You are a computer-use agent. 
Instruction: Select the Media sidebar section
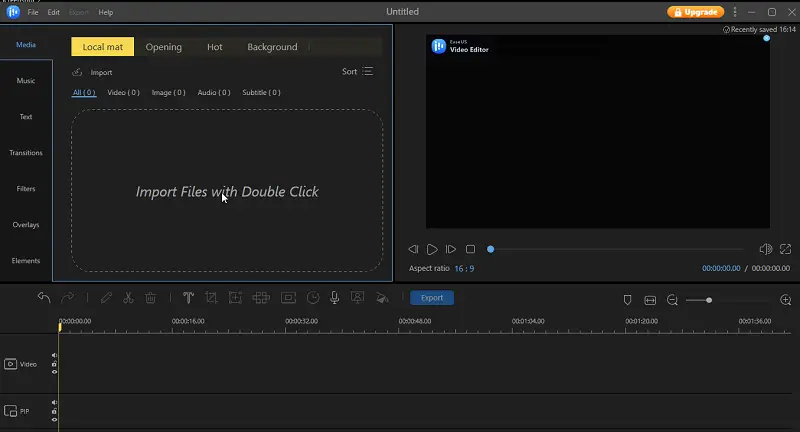[26, 45]
